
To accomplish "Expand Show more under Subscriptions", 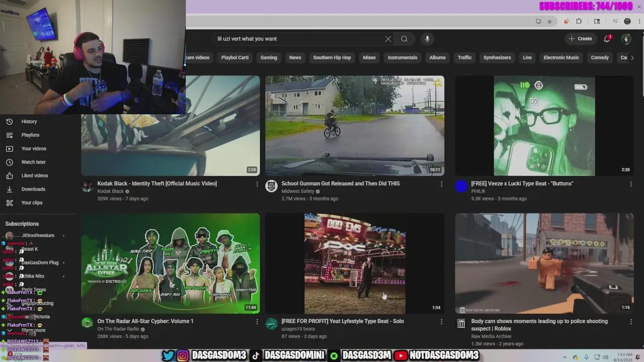I will point(33,330).
